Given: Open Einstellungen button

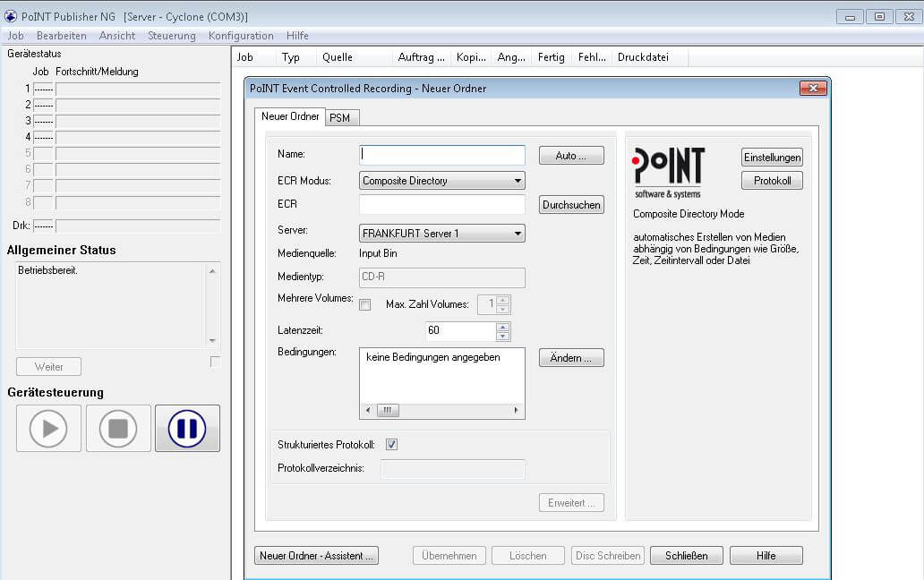Looking at the screenshot, I should (x=772, y=158).
